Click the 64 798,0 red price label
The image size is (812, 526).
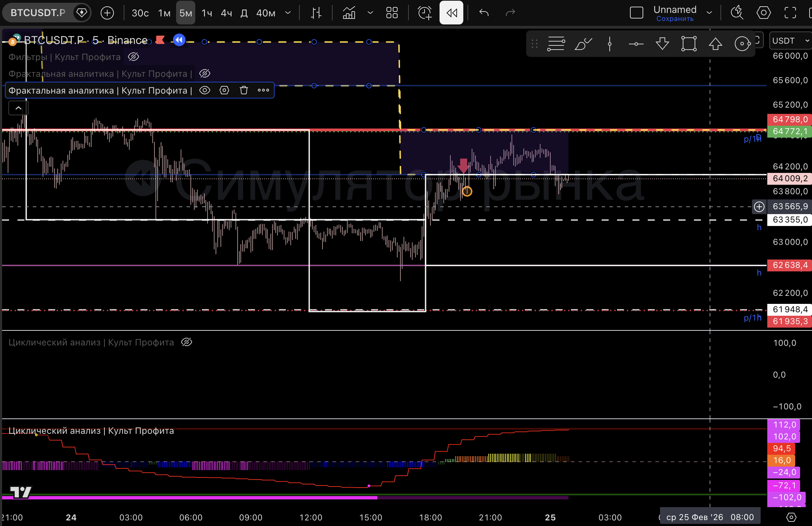pyautogui.click(x=790, y=119)
